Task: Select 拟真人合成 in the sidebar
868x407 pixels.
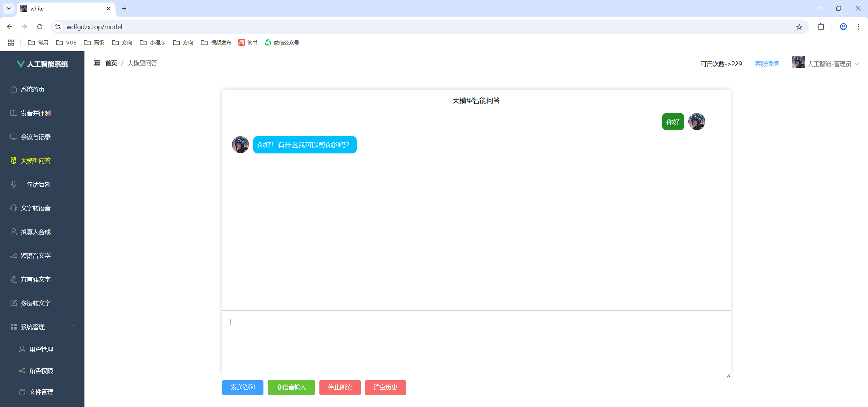Action: tap(42, 232)
